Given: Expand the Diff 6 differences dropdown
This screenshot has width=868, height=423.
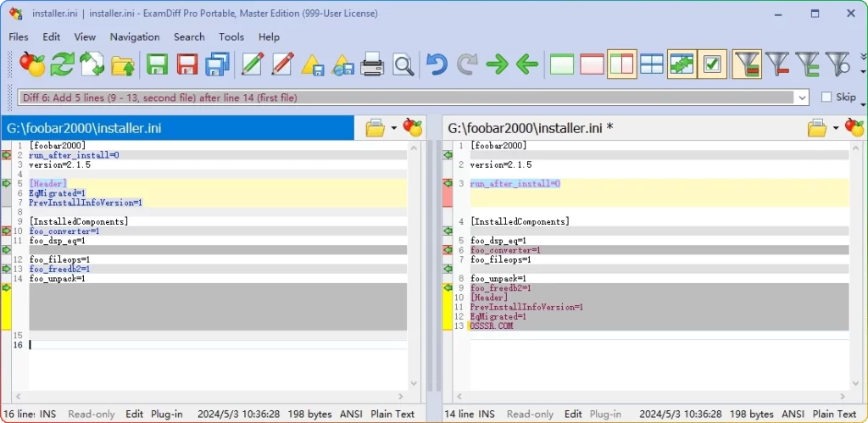Looking at the screenshot, I should (x=802, y=97).
